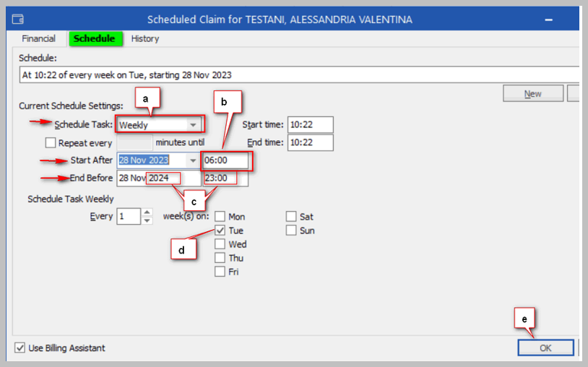The height and width of the screenshot is (367, 588).
Task: Increase the Every weeks stepper value
Action: pos(147,212)
